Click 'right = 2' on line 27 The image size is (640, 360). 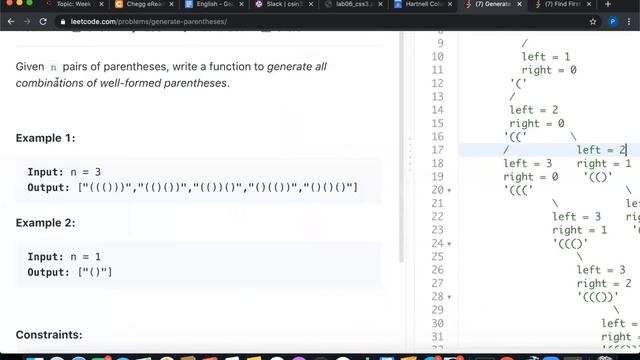coord(604,283)
